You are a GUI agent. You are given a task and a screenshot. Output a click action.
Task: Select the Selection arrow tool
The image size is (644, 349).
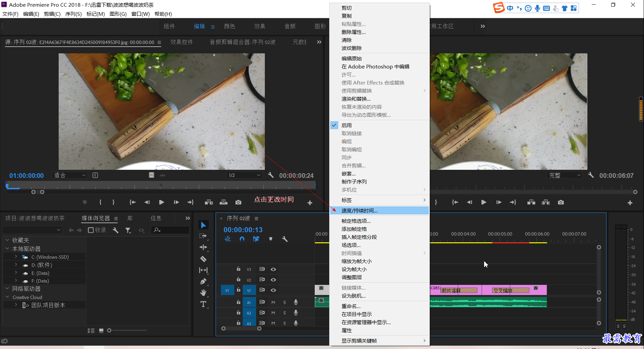[203, 225]
